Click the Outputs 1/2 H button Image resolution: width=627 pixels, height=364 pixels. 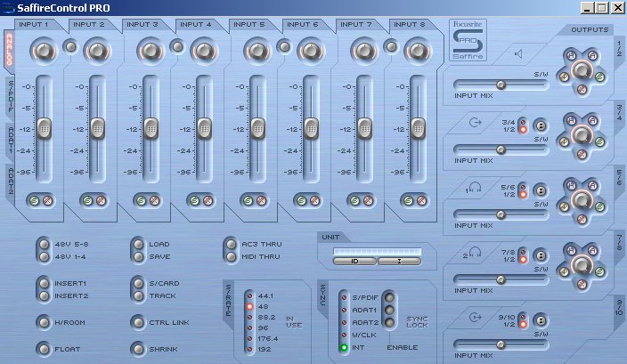[x=571, y=55]
